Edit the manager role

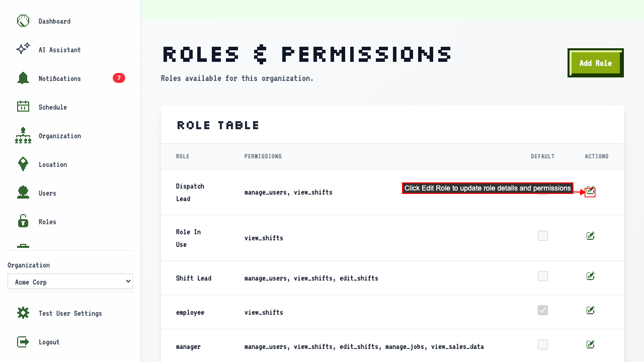[x=591, y=344]
